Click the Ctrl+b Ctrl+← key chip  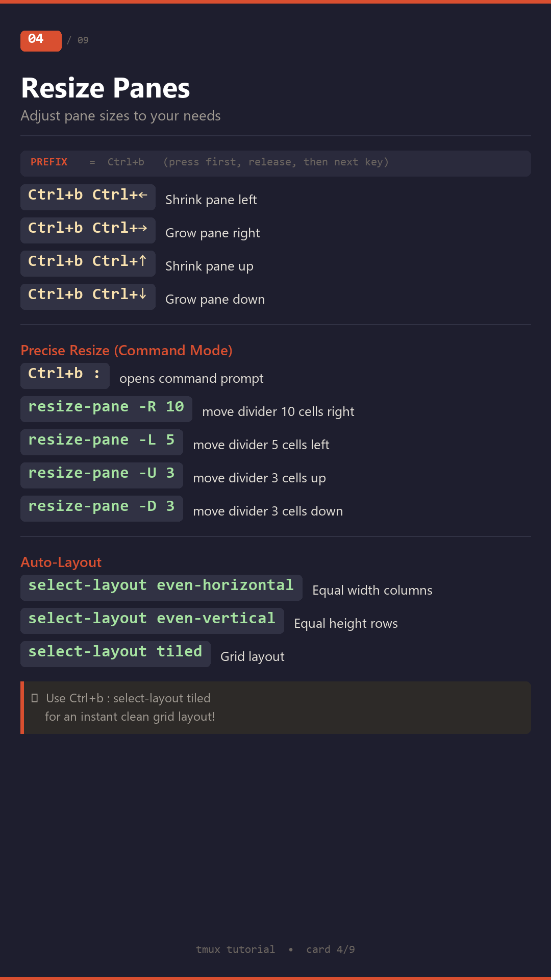click(x=88, y=197)
